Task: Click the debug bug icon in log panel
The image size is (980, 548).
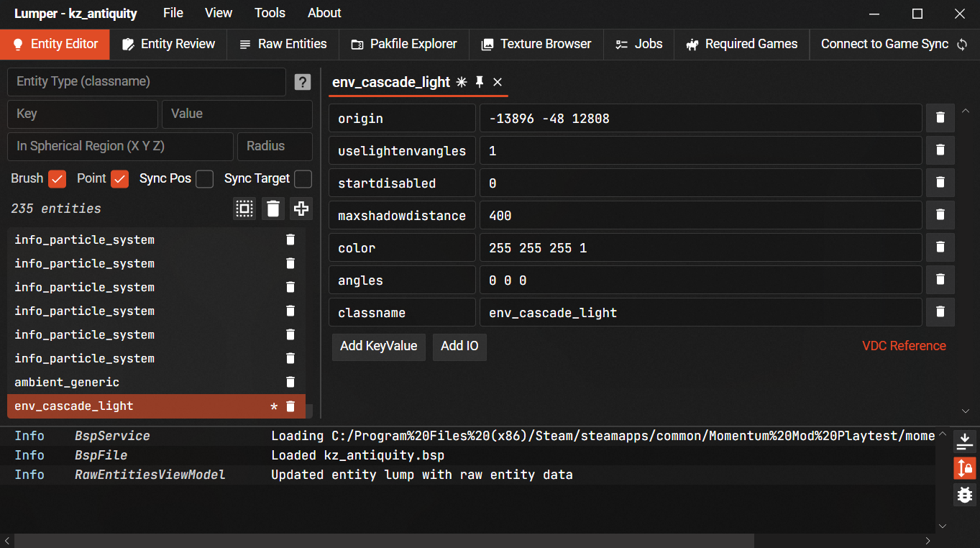Action: pos(964,495)
